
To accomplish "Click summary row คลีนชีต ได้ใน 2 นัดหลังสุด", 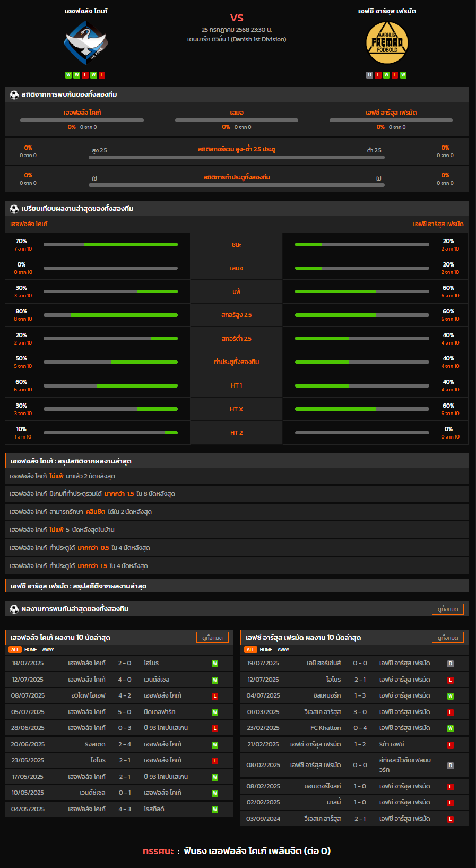I will coord(237,512).
